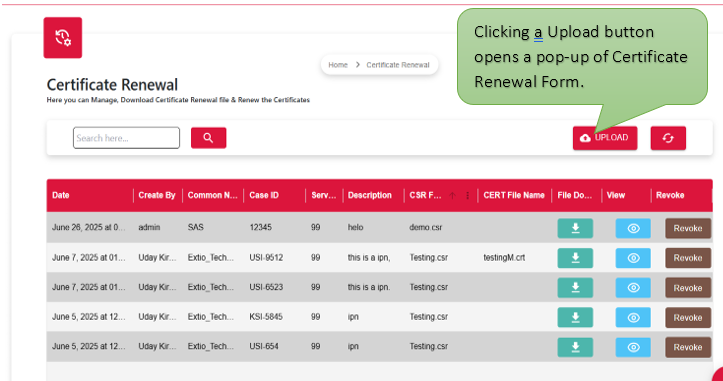723x381 pixels.
Task: View case KSI-5845 using the eye icon
Action: (633, 317)
